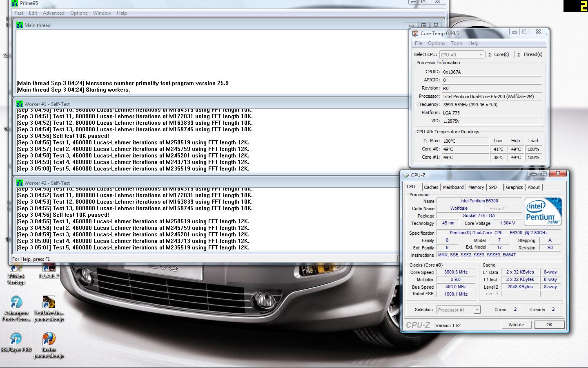The width and height of the screenshot is (588, 368).
Task: Select the CPU tab in CPU-Z
Action: click(411, 186)
